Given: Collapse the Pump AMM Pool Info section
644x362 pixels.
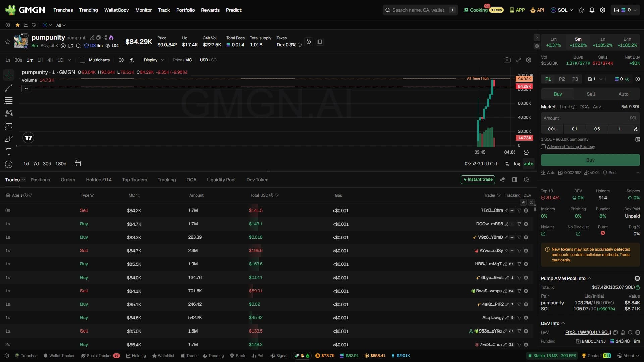Looking at the screenshot, I should pyautogui.click(x=589, y=278).
